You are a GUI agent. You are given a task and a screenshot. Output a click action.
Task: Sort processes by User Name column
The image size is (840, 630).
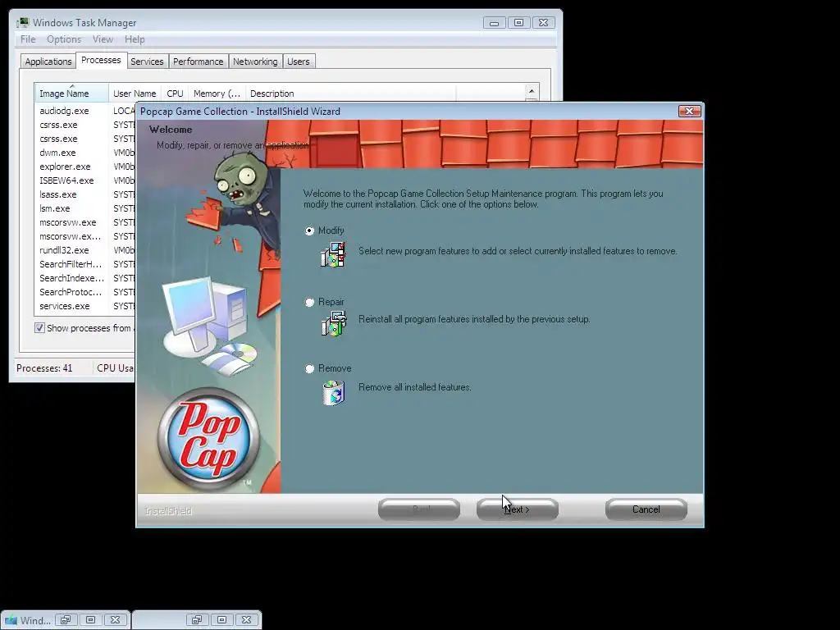pos(135,94)
